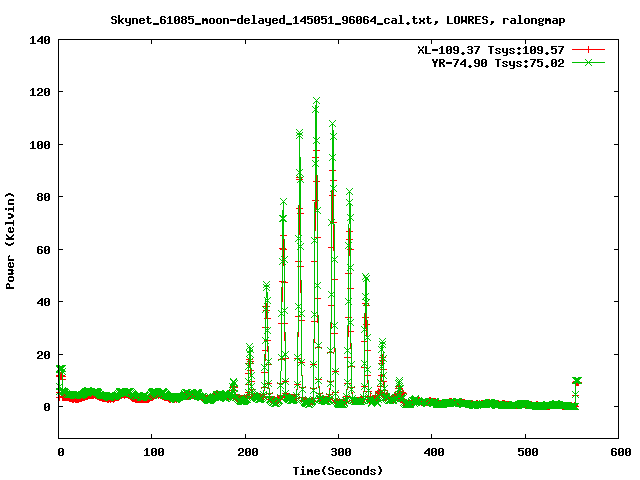Click the isolated data marker near 555 seconds
Screen dimensions: 640x480
tap(576, 381)
